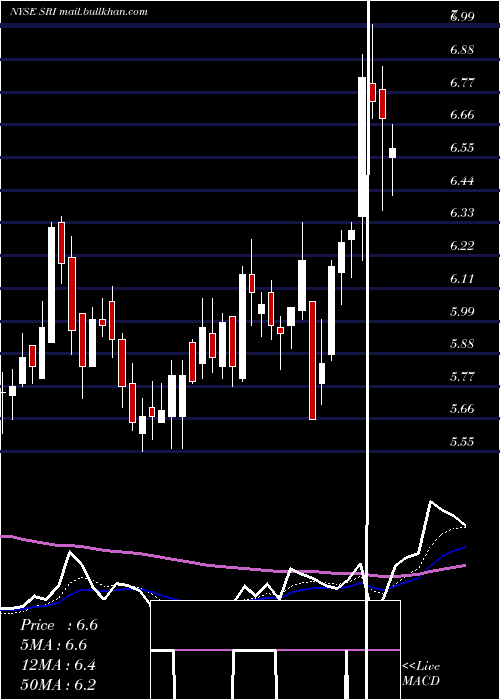Click the 5.66 price axis label

[x=462, y=409]
